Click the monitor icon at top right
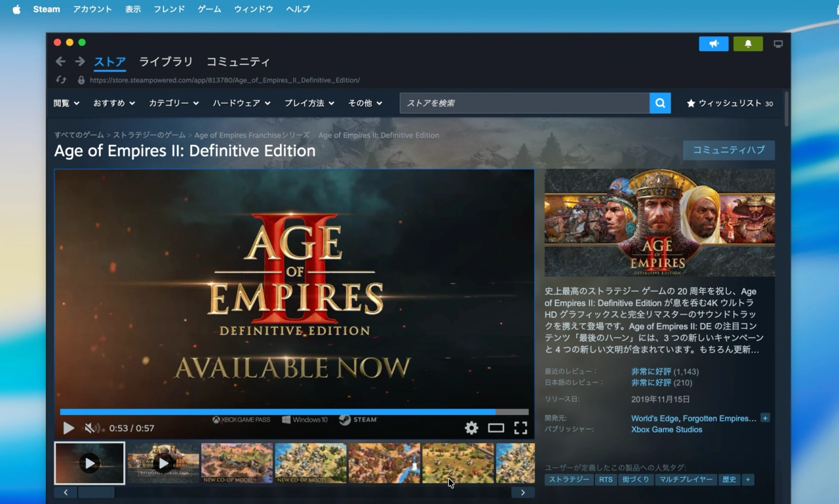Viewport: 839px width, 504px height. pos(778,44)
